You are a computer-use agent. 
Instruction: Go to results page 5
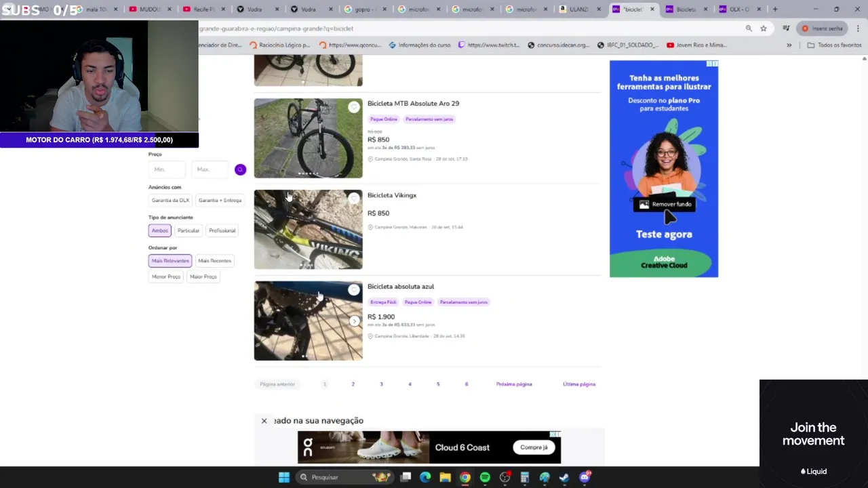click(438, 384)
